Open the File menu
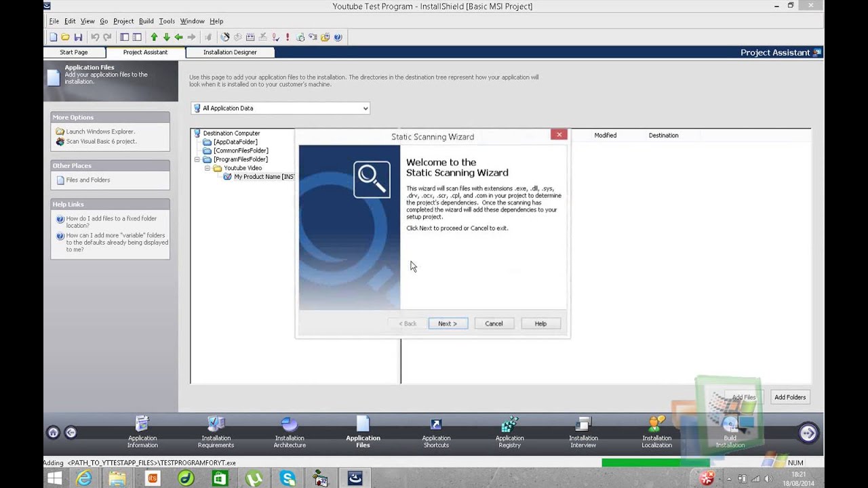This screenshot has height=488, width=868. click(54, 21)
